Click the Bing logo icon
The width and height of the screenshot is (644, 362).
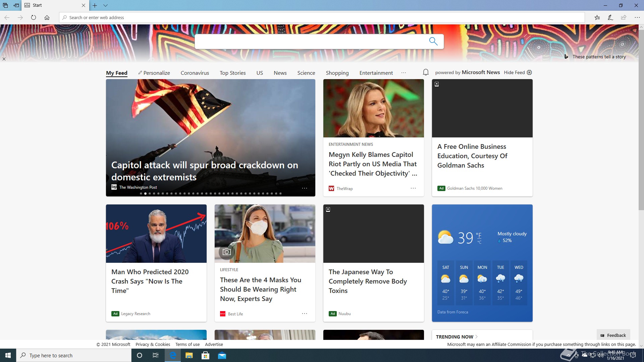click(566, 57)
